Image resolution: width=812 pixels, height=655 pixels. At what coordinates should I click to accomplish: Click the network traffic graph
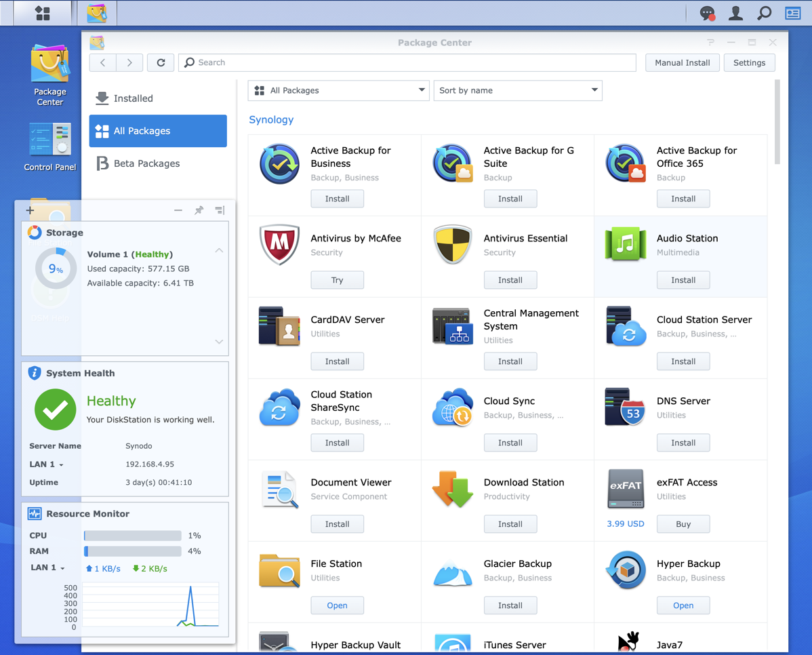click(x=150, y=605)
